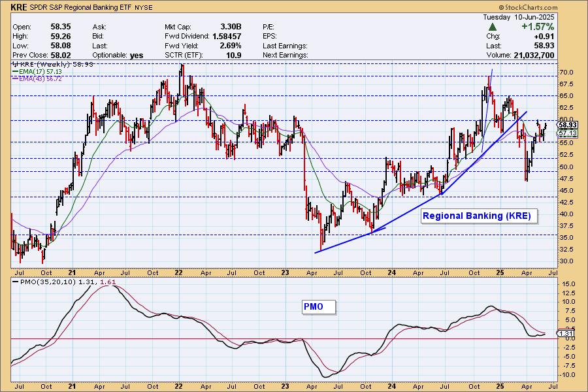Screen dimensions: 588x392
Task: Click the 30.0 label on the price axis
Action: (x=566, y=261)
